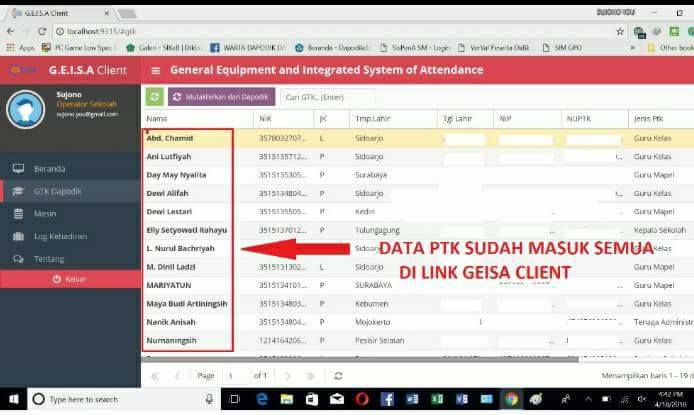The height and width of the screenshot is (415, 694).
Task: Click the Tulungagung birthplace cell
Action: [377, 230]
